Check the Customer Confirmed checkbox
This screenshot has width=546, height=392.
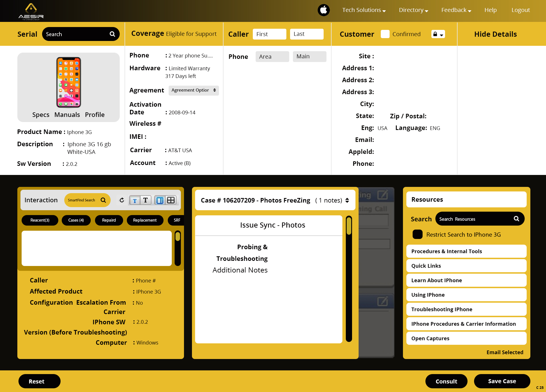(385, 34)
